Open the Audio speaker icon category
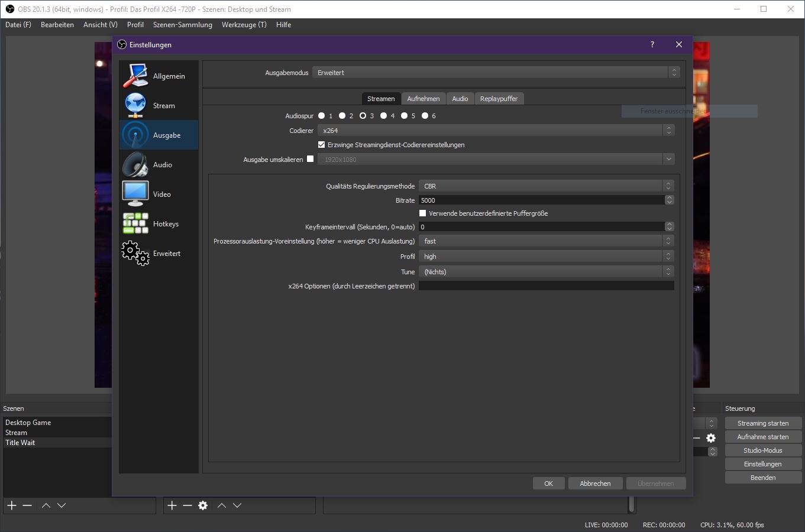This screenshot has height=532, width=805. [135, 164]
